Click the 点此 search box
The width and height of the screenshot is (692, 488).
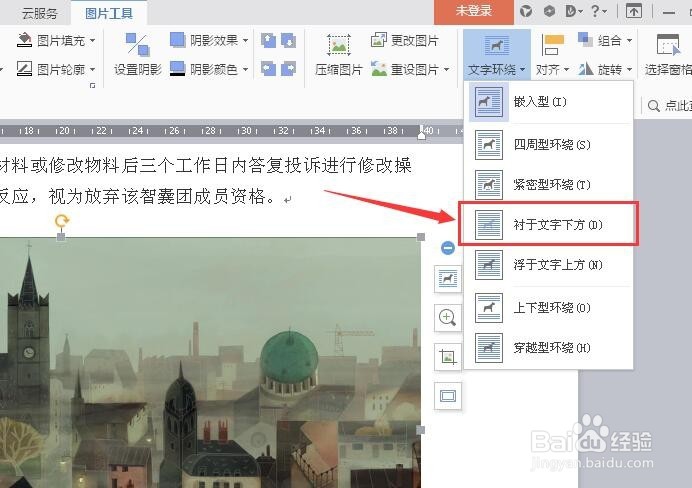click(x=669, y=105)
